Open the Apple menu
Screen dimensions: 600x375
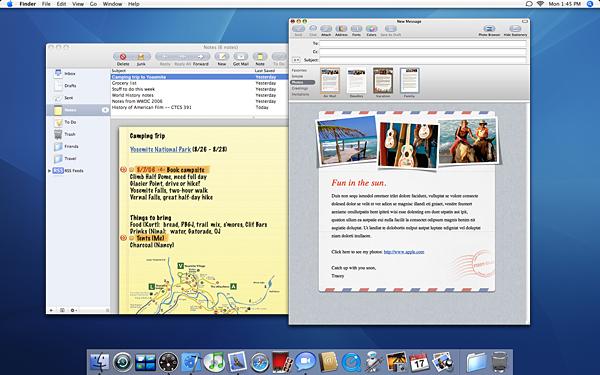pos(10,4)
